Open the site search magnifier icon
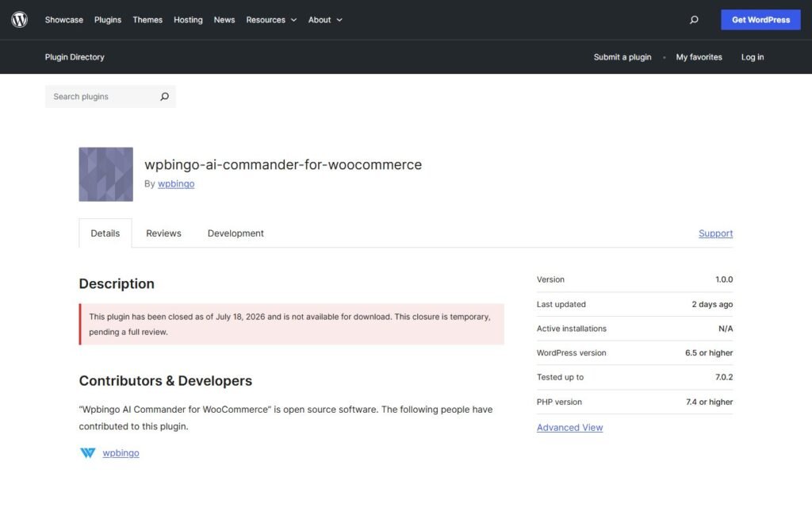Viewport: 812px width, 508px height. 694,20
